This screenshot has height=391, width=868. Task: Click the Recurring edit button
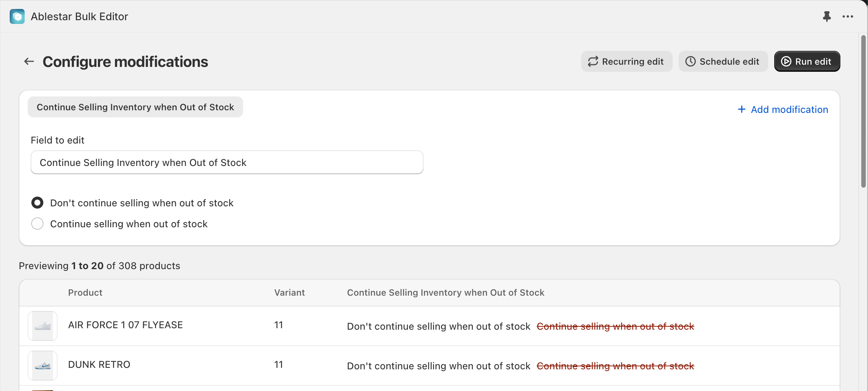(x=626, y=61)
